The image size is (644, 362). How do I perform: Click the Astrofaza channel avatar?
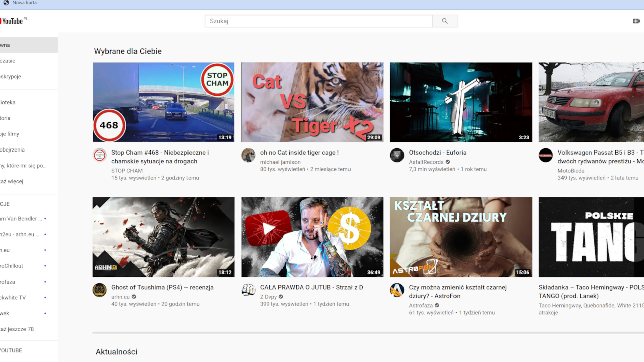click(397, 290)
